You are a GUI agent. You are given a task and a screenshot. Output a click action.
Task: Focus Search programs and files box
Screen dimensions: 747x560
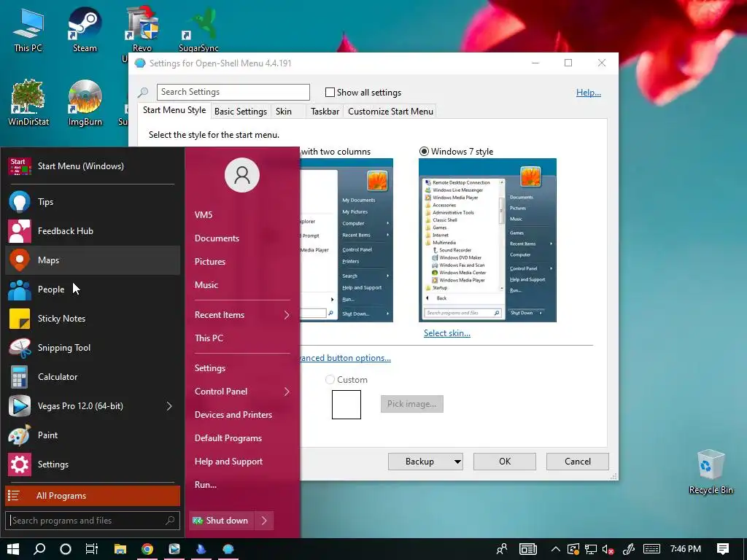(93, 521)
